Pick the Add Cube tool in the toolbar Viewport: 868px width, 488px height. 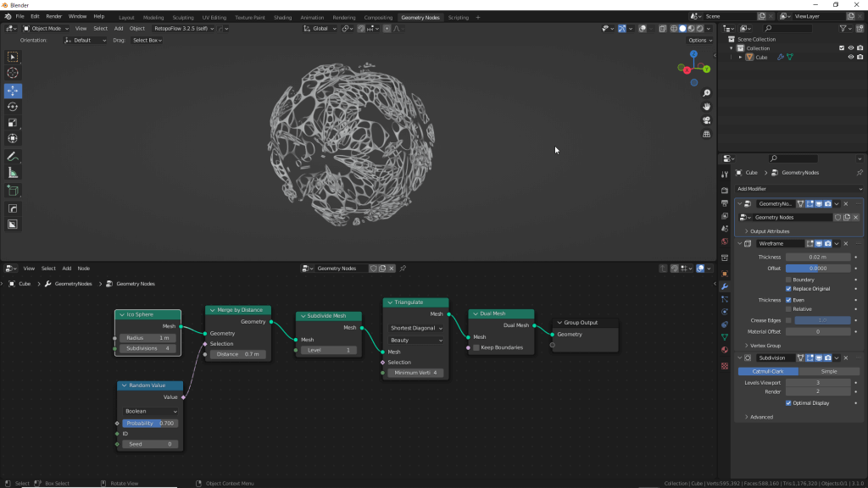point(13,190)
